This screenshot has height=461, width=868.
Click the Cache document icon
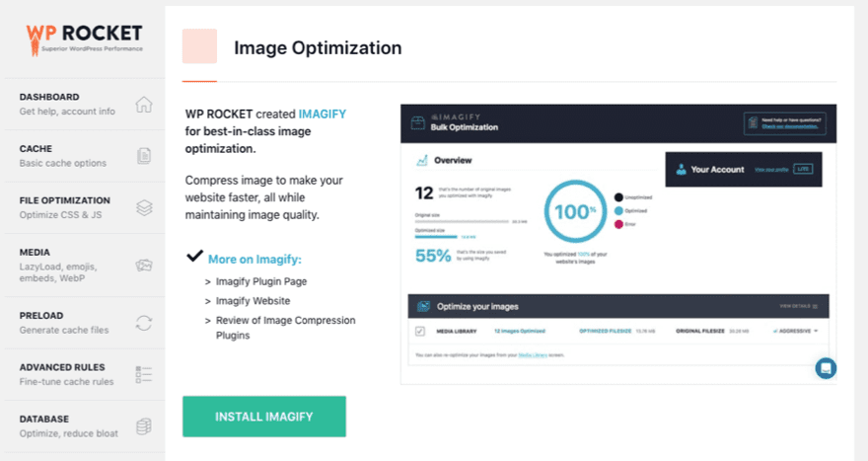pos(144,156)
